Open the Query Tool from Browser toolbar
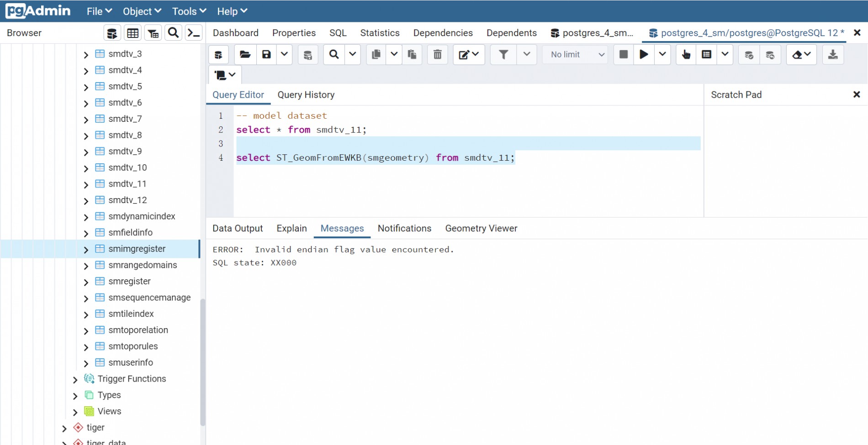Image resolution: width=868 pixels, height=445 pixels. [112, 33]
